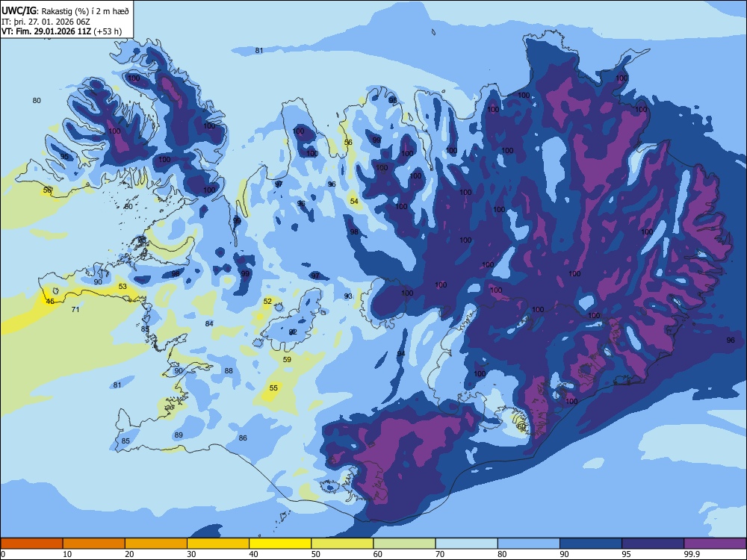Click the dark blue 90–95 legend swatch
Viewport: 747px width, 560px height.
tap(591, 544)
